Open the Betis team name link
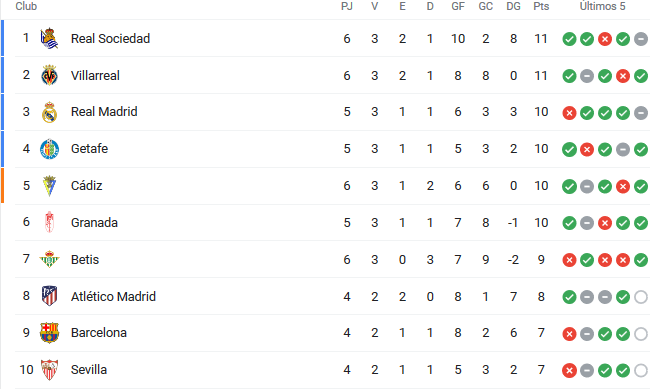 (x=85, y=259)
